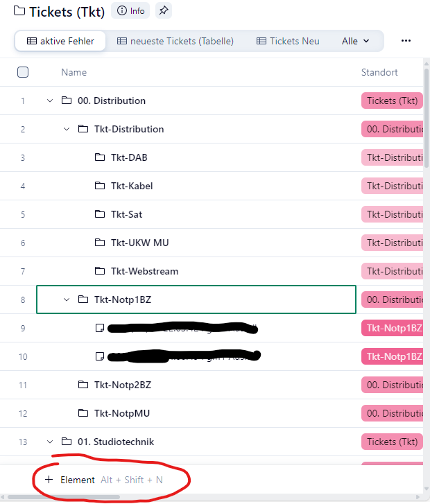This screenshot has width=430, height=504.
Task: Click the Tkt-Webstream folder icon
Action: coord(99,271)
